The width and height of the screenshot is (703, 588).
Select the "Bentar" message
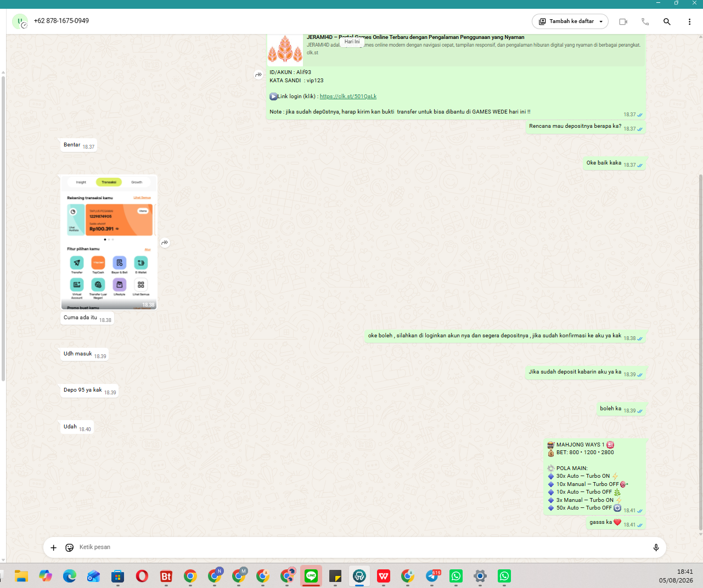click(x=78, y=145)
